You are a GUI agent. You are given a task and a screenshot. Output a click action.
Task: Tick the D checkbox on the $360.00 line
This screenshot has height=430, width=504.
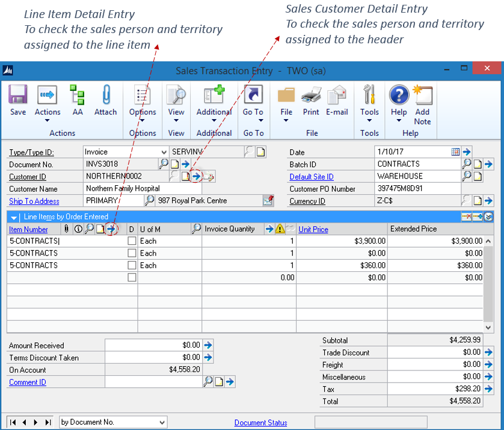tap(131, 265)
